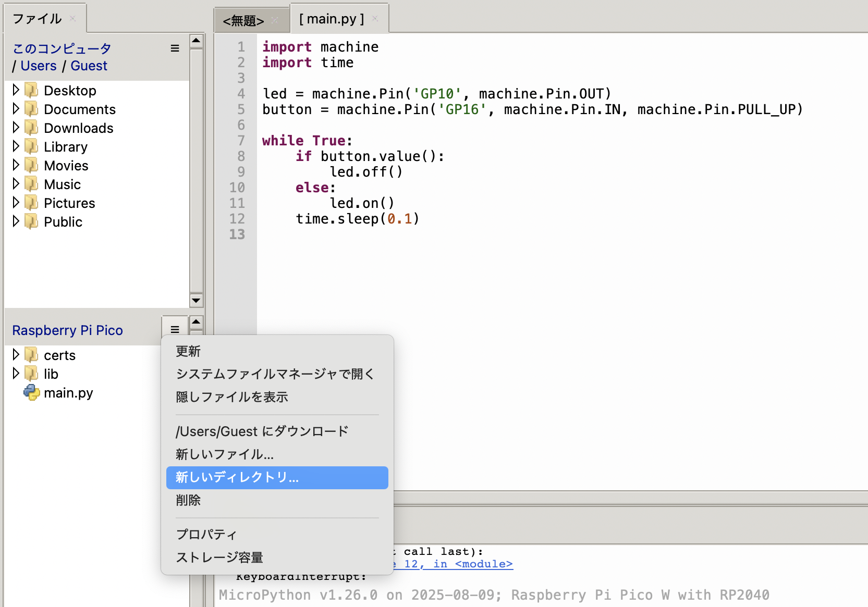This screenshot has width=868, height=607.
Task: Switch to the <無題> editor tab
Action: point(243,21)
